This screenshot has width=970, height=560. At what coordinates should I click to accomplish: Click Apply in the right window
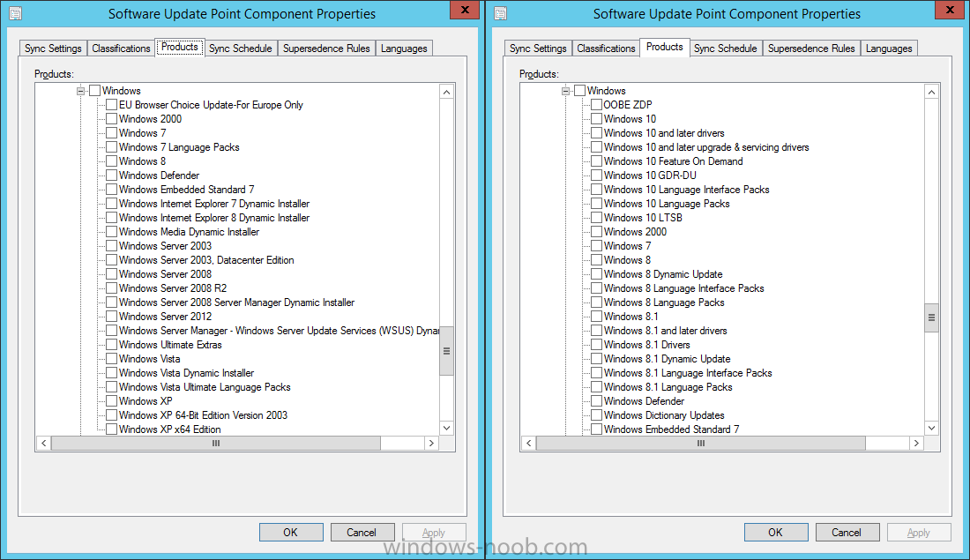919,532
